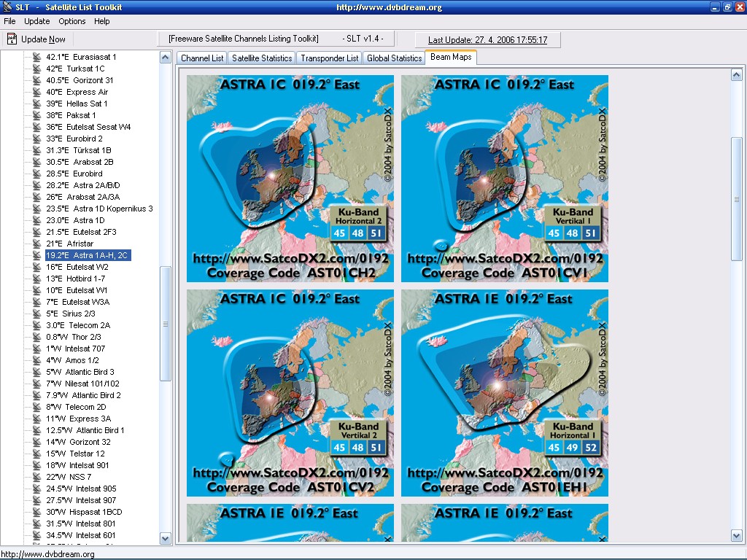The image size is (747, 560).
Task: Click the dish icon next to Hispasat 1BCD
Action: (x=36, y=512)
